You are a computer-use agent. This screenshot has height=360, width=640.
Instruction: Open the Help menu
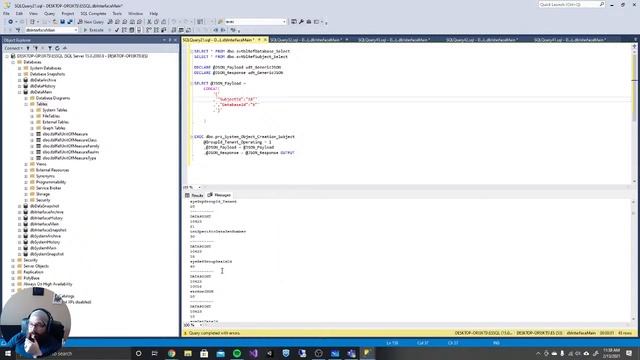(x=153, y=13)
